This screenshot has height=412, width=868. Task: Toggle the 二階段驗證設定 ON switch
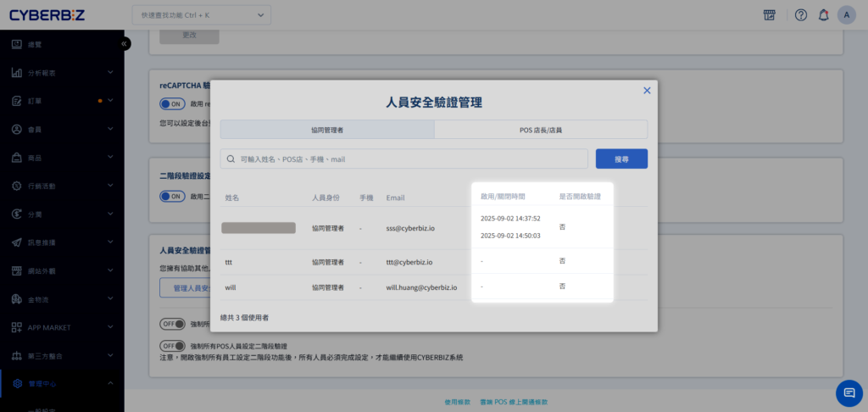click(172, 196)
